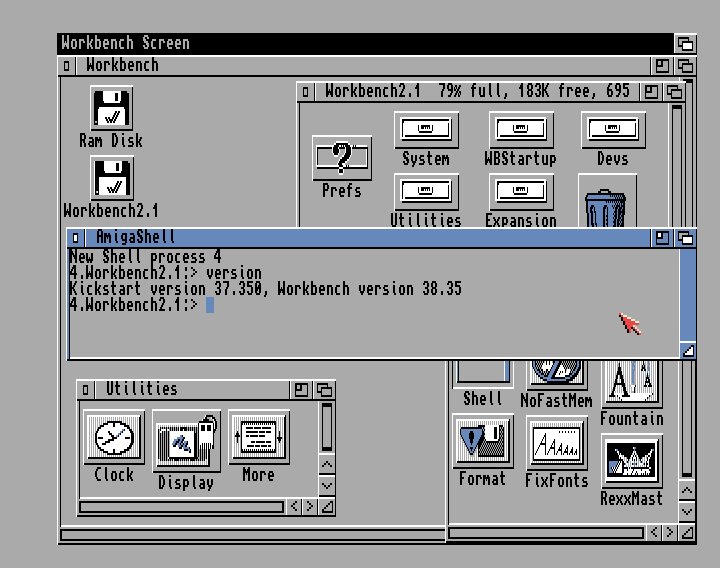
Task: Open the WBStartup drawer
Action: [x=521, y=130]
